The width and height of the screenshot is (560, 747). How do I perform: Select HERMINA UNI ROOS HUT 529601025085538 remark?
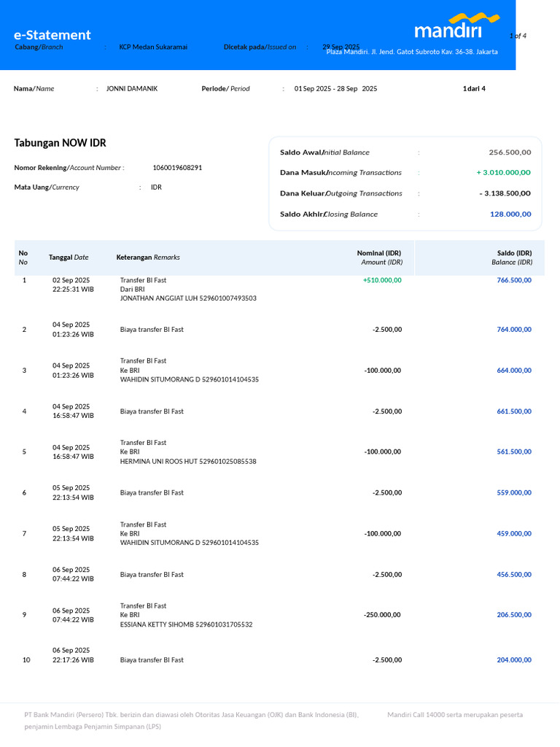188,461
